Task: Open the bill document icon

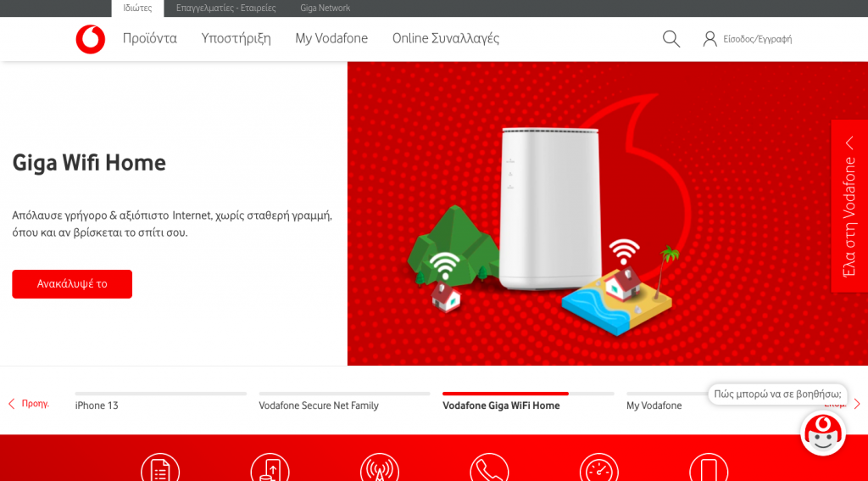Action: (160, 467)
